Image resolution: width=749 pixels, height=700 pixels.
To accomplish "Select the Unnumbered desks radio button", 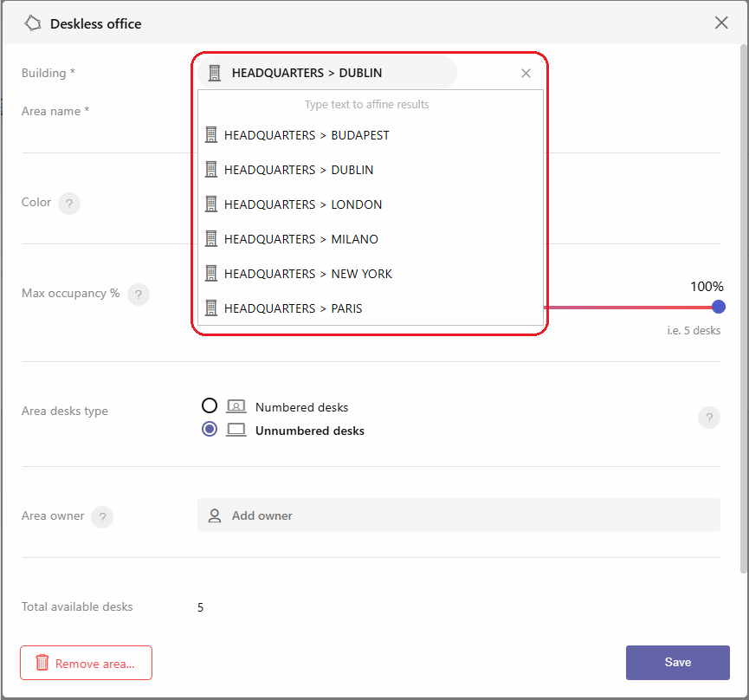I will click(210, 429).
